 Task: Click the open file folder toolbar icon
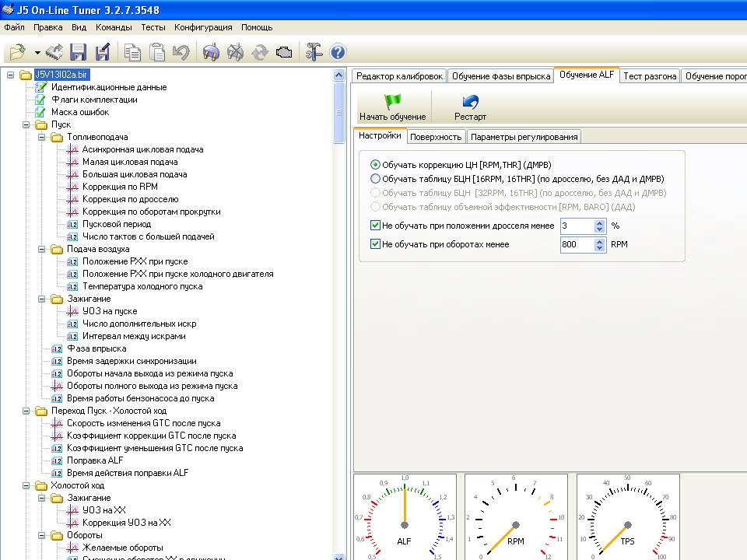(18, 52)
